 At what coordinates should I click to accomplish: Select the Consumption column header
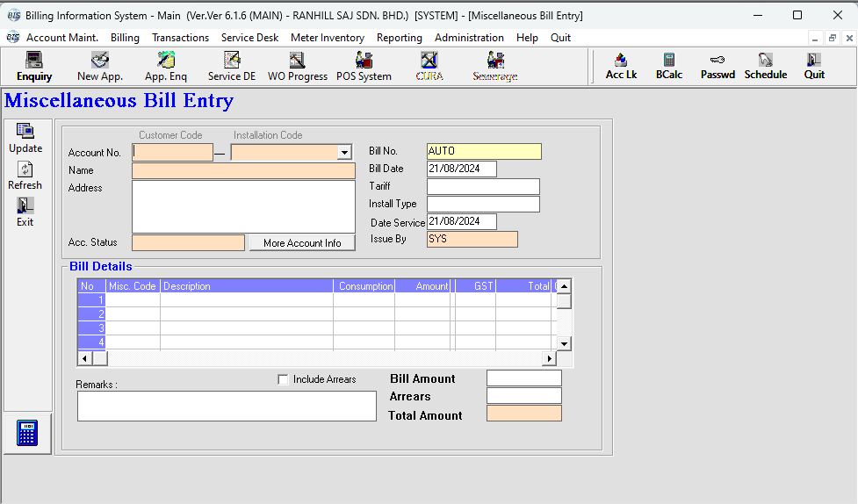click(364, 286)
